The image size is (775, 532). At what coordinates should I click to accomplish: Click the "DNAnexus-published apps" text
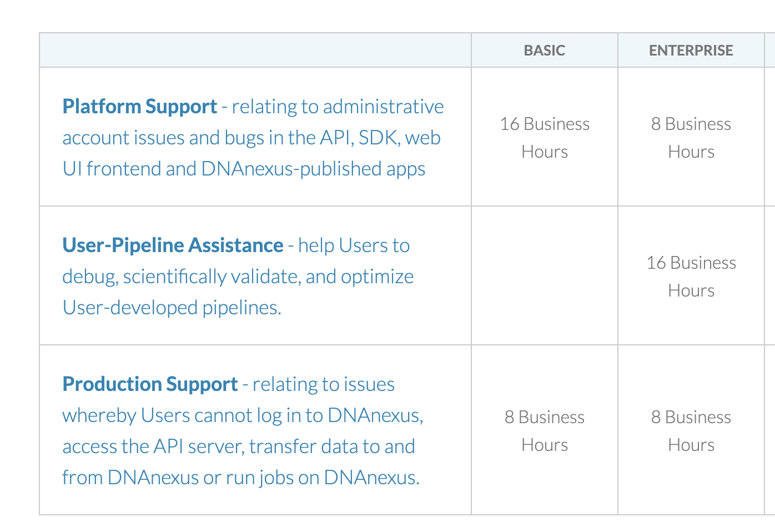[x=313, y=169]
